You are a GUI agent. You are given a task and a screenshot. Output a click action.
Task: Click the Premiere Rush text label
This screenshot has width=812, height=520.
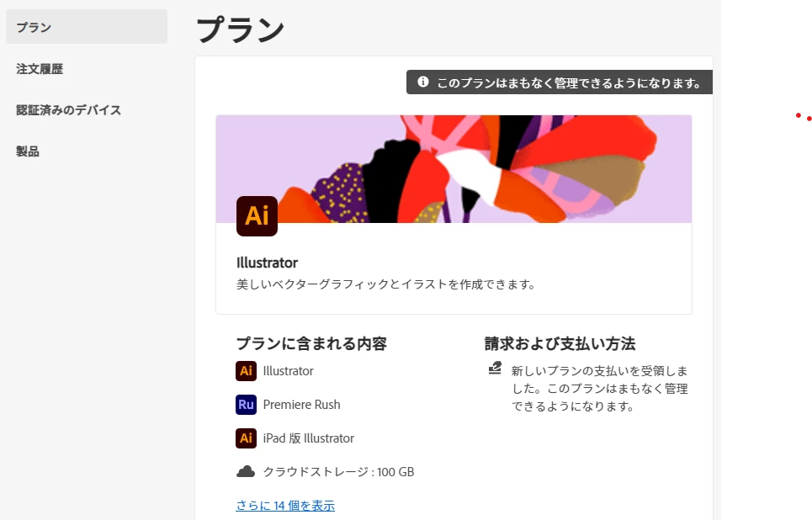tap(301, 405)
